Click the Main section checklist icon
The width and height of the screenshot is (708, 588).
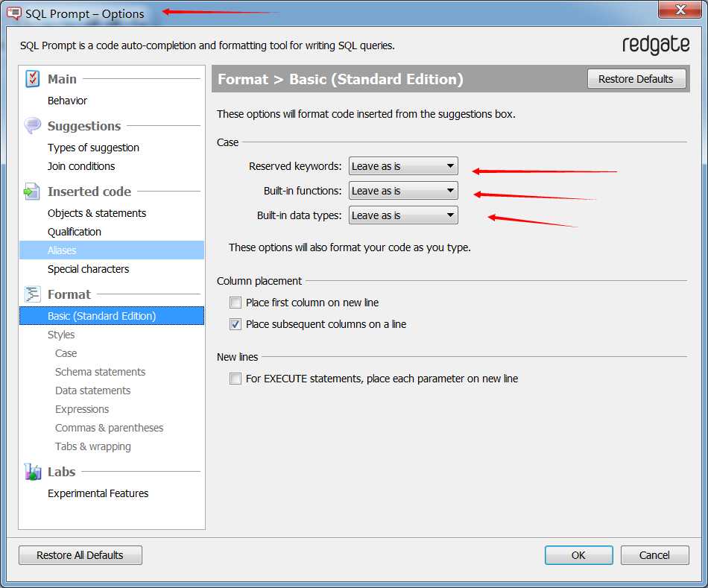[x=32, y=79]
